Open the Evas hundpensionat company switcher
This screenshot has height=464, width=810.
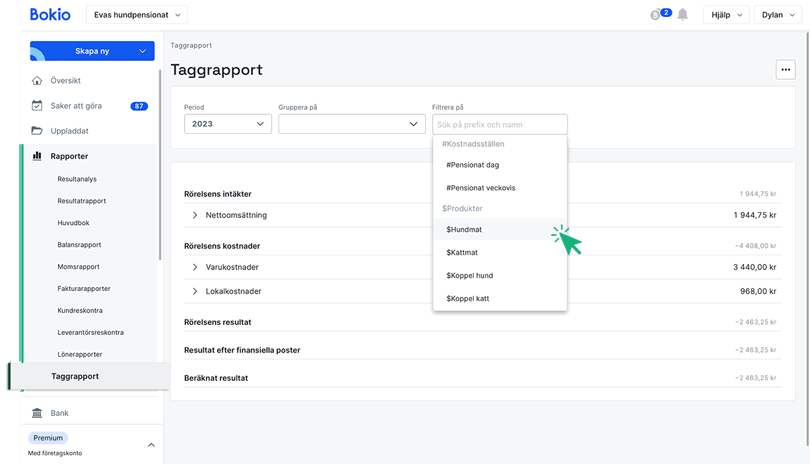(x=138, y=15)
